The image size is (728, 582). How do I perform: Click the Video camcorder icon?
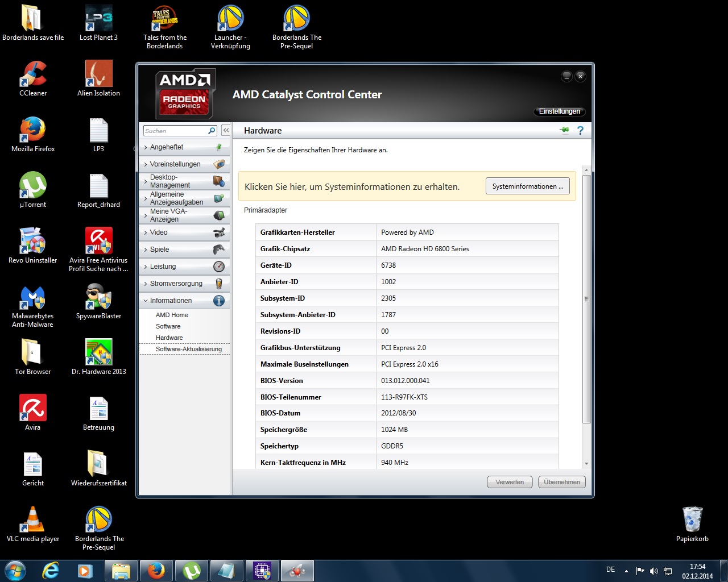(x=219, y=232)
